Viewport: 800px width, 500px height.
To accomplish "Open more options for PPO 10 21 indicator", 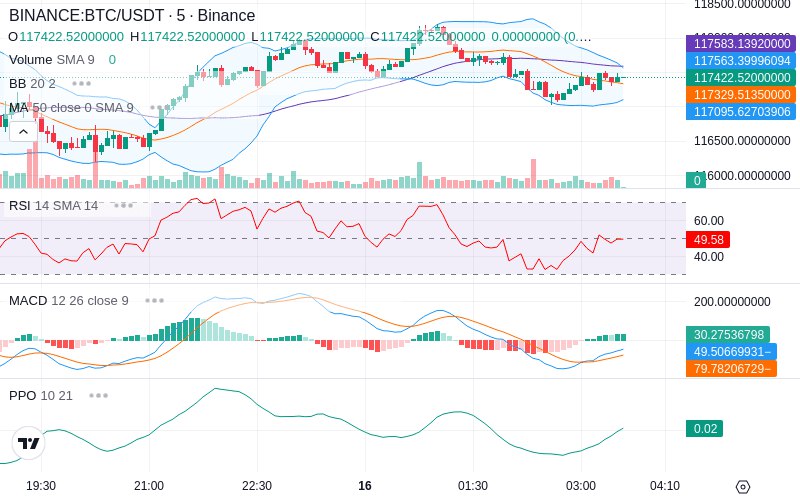I will [98, 395].
